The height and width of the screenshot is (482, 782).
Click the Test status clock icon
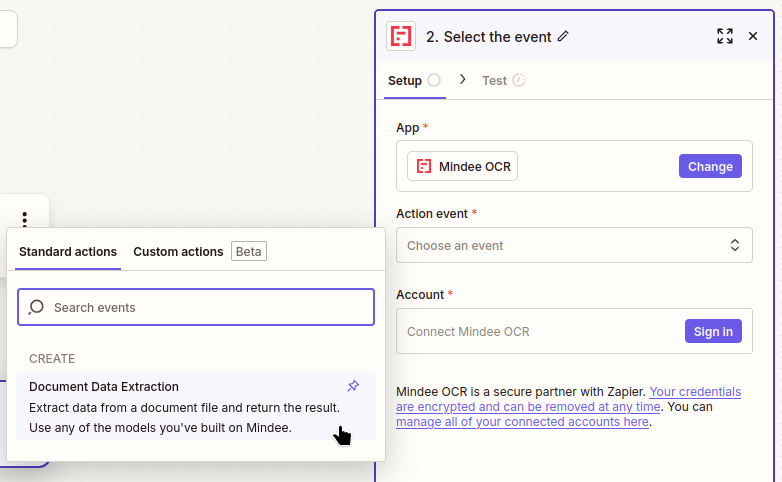click(x=519, y=80)
